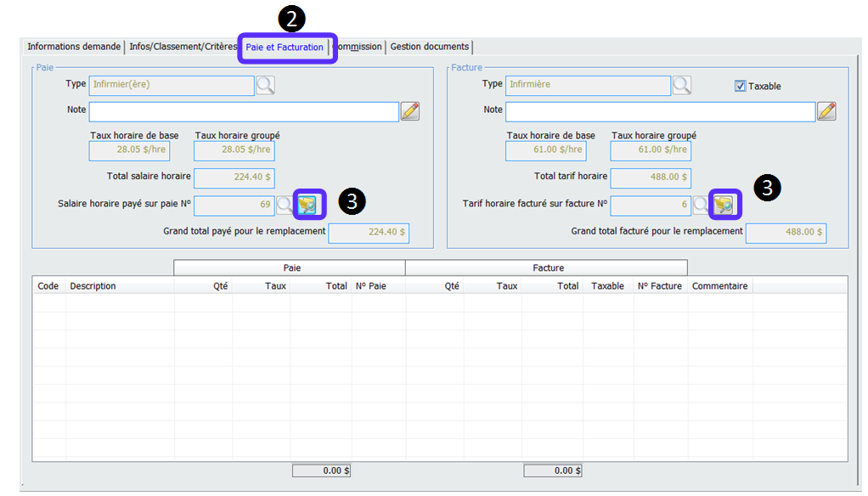This screenshot has width=868, height=496.
Task: Click the magnifier beside Facture Type field
Action: 681,85
